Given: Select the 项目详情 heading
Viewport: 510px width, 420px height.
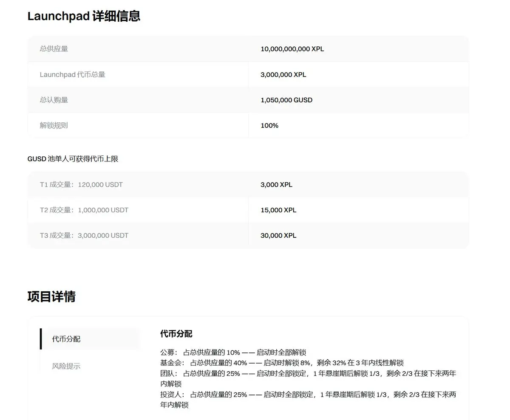Looking at the screenshot, I should pyautogui.click(x=51, y=296).
